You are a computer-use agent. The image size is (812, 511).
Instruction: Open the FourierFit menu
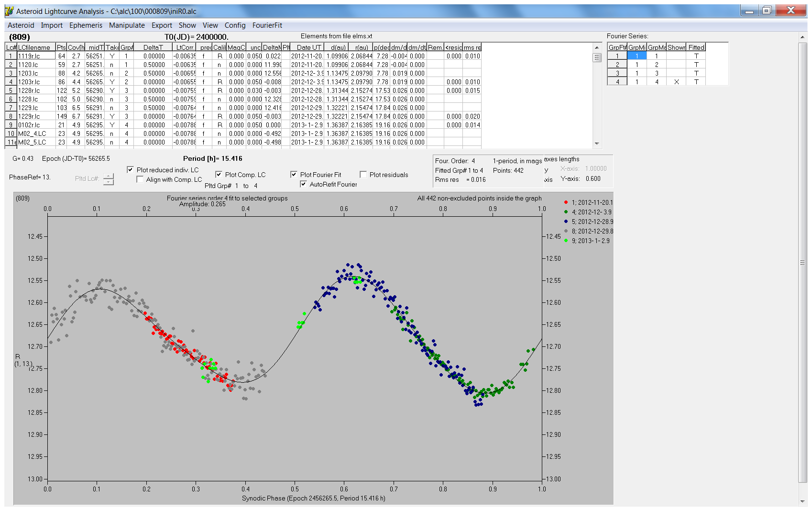click(x=267, y=25)
